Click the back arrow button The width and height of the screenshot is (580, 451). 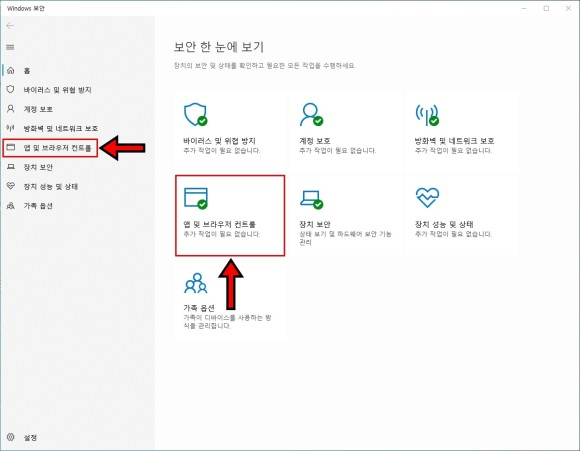pyautogui.click(x=10, y=26)
